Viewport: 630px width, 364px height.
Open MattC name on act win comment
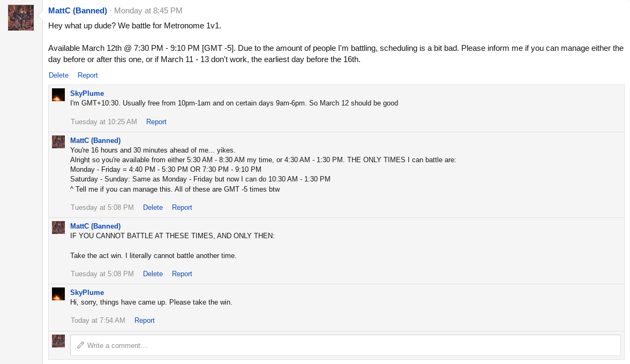95,226
